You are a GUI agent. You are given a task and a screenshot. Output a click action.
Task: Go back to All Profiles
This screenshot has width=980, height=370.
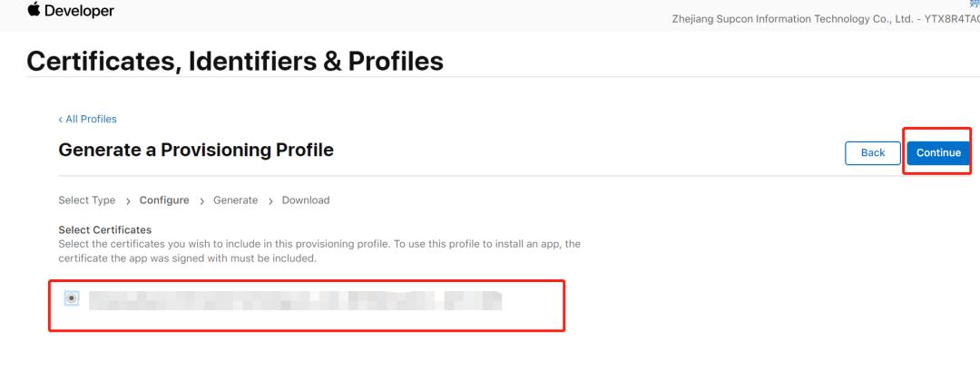click(x=87, y=119)
